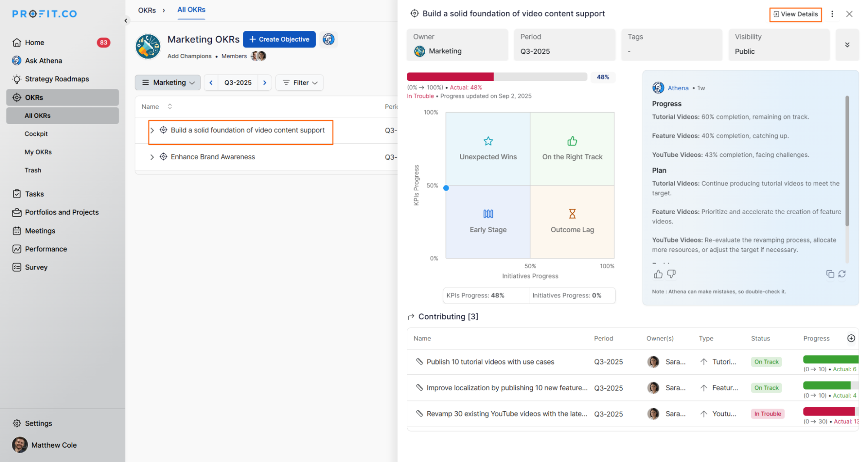Regenerate the Athena summary
Image resolution: width=868 pixels, height=462 pixels.
(842, 274)
